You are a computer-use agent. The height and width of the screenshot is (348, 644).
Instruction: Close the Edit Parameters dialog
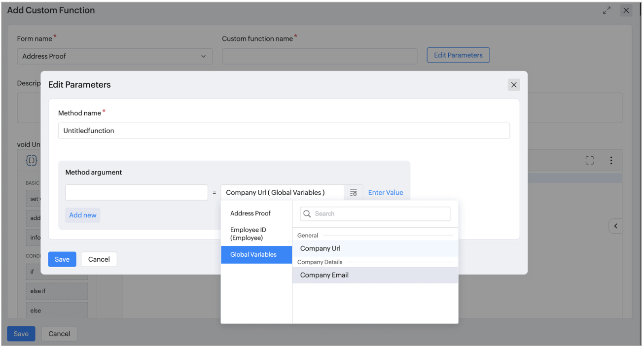coord(513,85)
